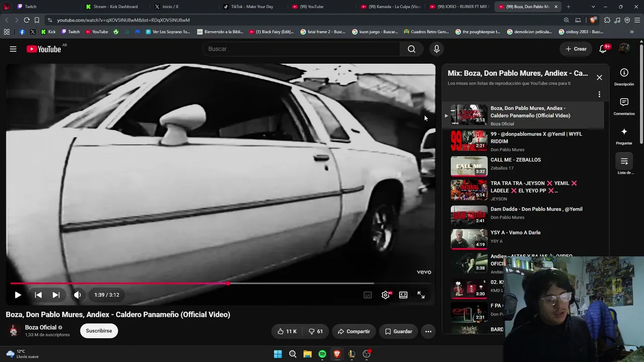Open the Mix playlist options menu

[599, 95]
